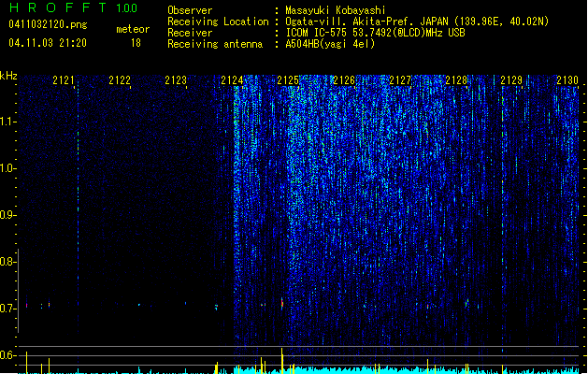Click the 2128 time marker
Viewport: 588px width, 374px height.
(456, 79)
